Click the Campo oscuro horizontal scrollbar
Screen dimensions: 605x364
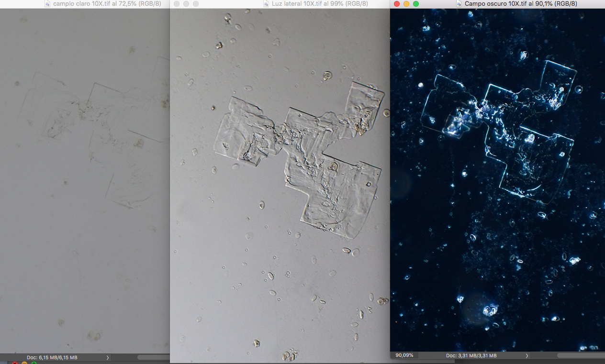coord(581,355)
